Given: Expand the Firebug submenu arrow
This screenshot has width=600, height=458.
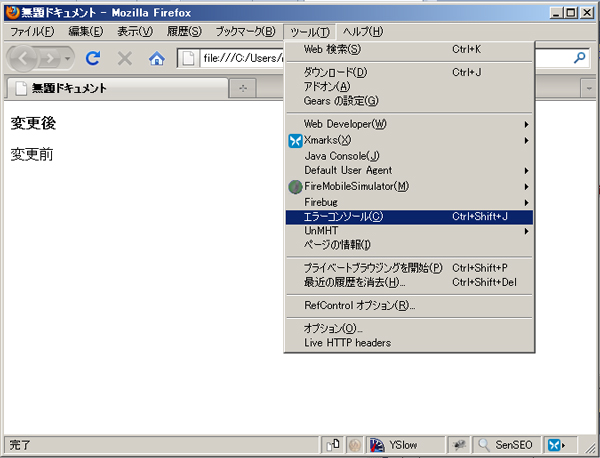Looking at the screenshot, I should coord(527,202).
